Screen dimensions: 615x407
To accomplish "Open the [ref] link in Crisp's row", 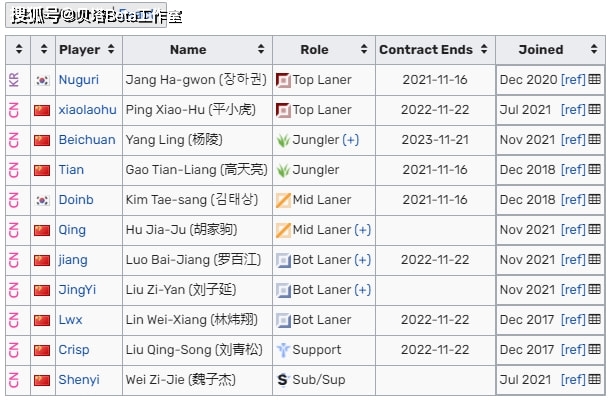I will point(573,349).
